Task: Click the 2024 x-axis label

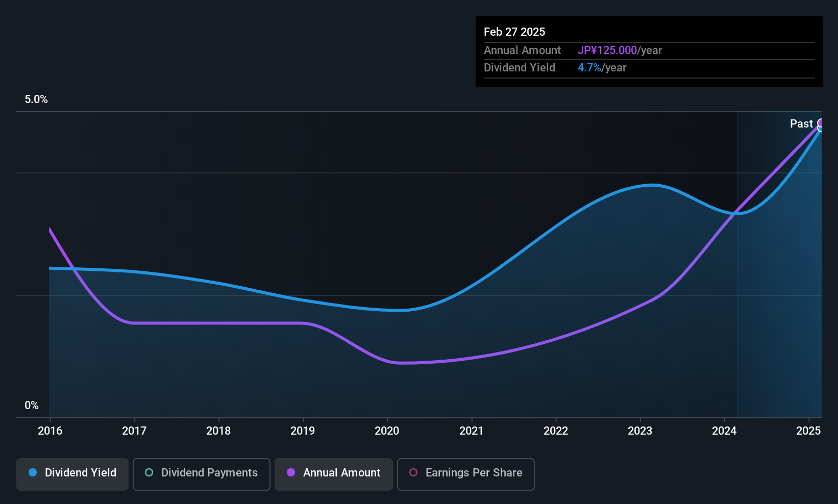Action: point(724,431)
